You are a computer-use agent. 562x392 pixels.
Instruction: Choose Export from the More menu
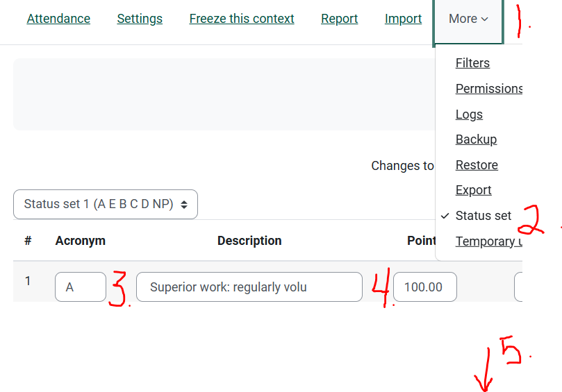coord(473,190)
